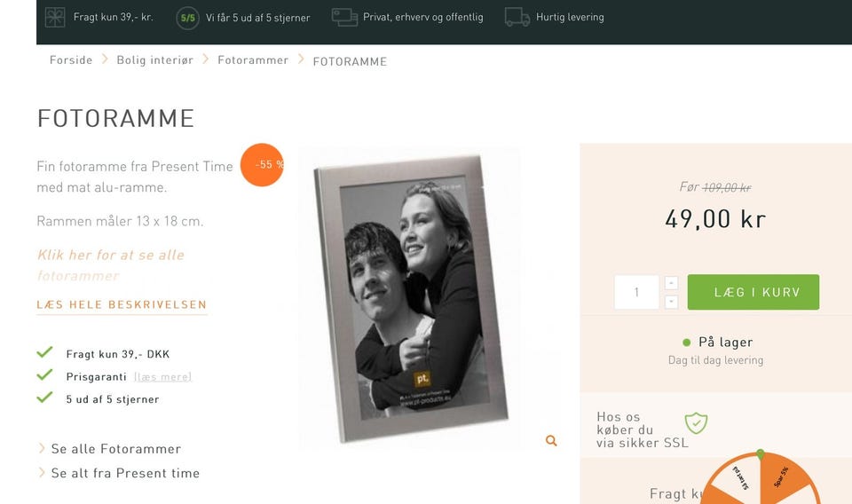Click the 5/5 rating badge icon
The width and height of the screenshot is (852, 504).
[x=187, y=18]
